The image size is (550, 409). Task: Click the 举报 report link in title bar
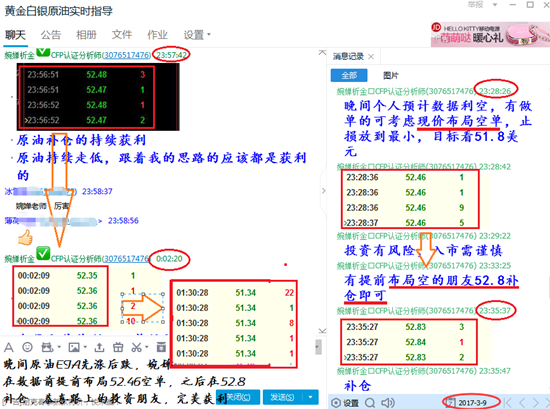(x=475, y=5)
